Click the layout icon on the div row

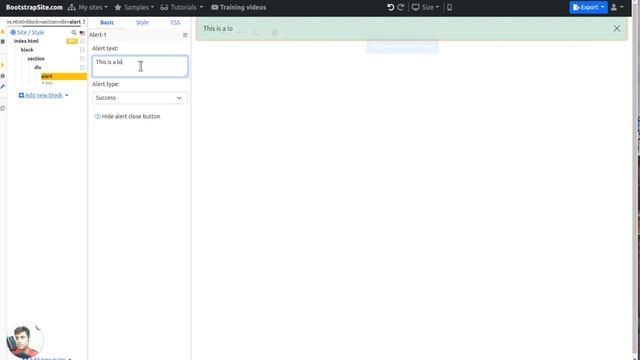[82, 67]
